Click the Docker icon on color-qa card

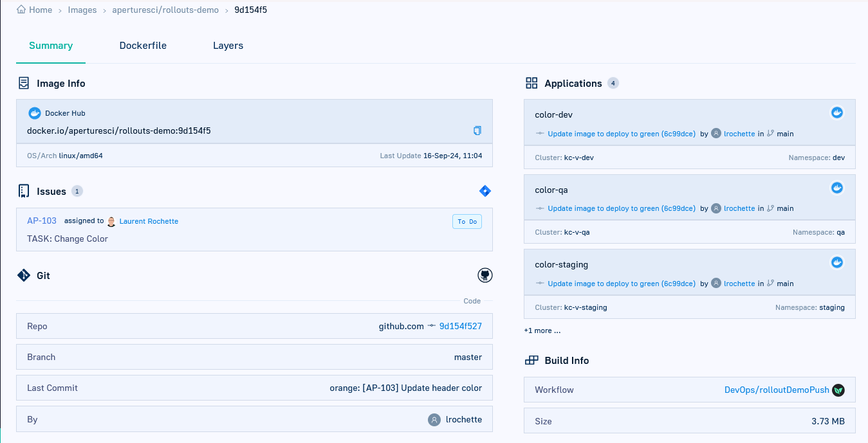(x=837, y=188)
